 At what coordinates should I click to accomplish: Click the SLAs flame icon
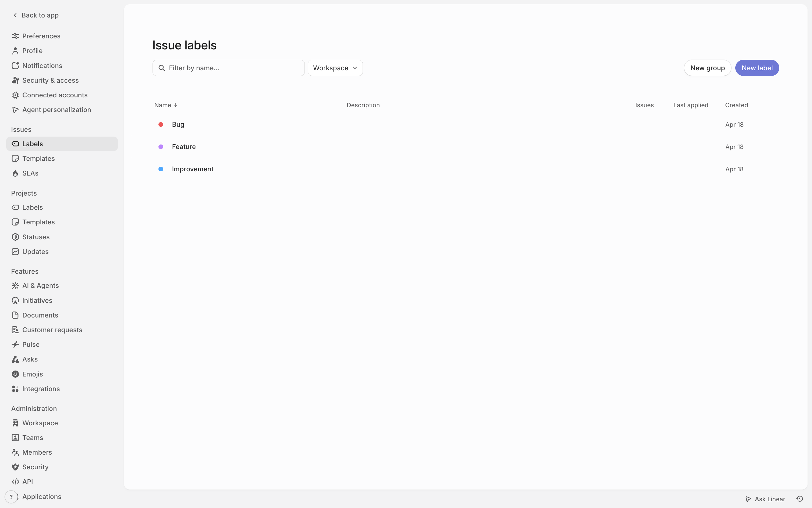point(16,173)
